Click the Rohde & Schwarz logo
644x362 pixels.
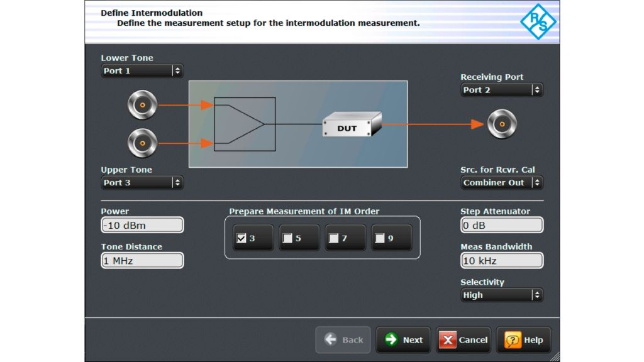pos(538,21)
